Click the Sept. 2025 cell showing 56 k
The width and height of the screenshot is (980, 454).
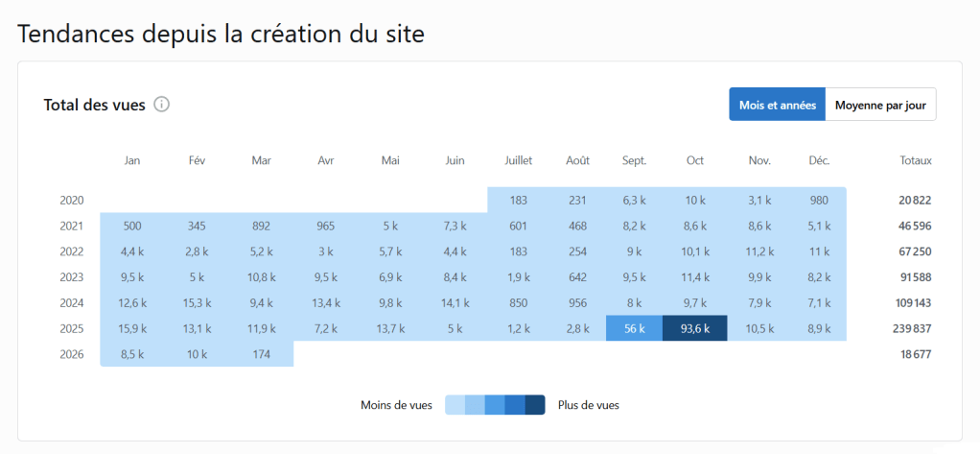click(634, 328)
